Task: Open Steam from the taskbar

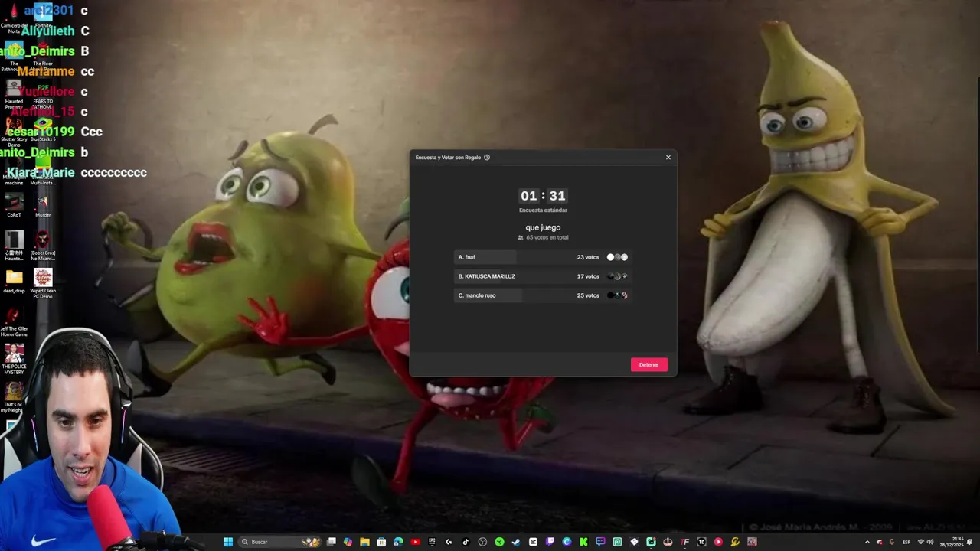Action: coord(516,542)
